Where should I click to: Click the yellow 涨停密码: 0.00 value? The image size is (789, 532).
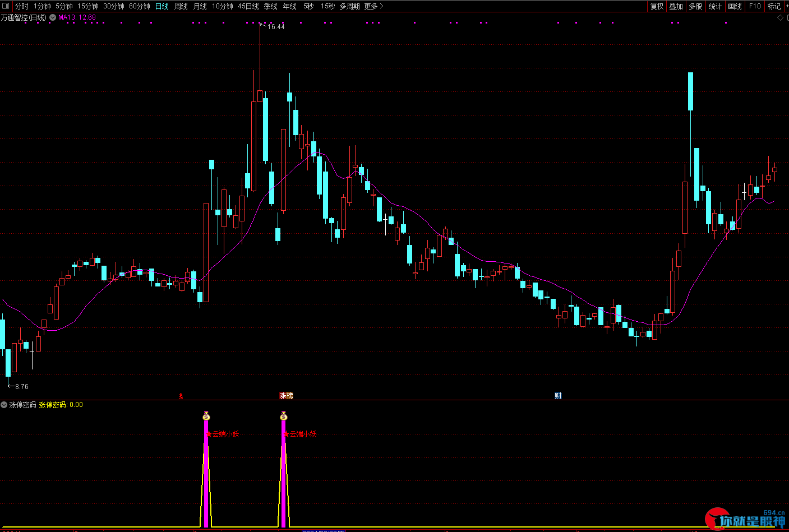pos(61,405)
